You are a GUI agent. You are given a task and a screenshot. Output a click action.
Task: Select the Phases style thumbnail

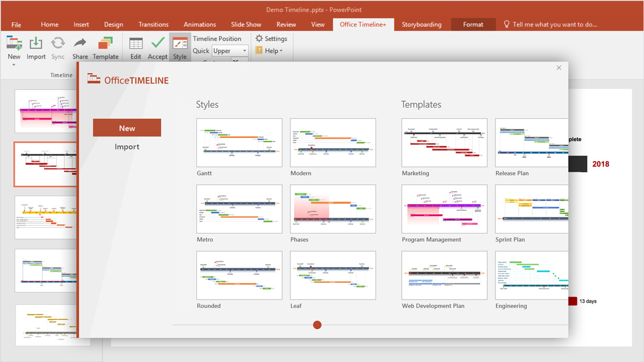coord(333,209)
